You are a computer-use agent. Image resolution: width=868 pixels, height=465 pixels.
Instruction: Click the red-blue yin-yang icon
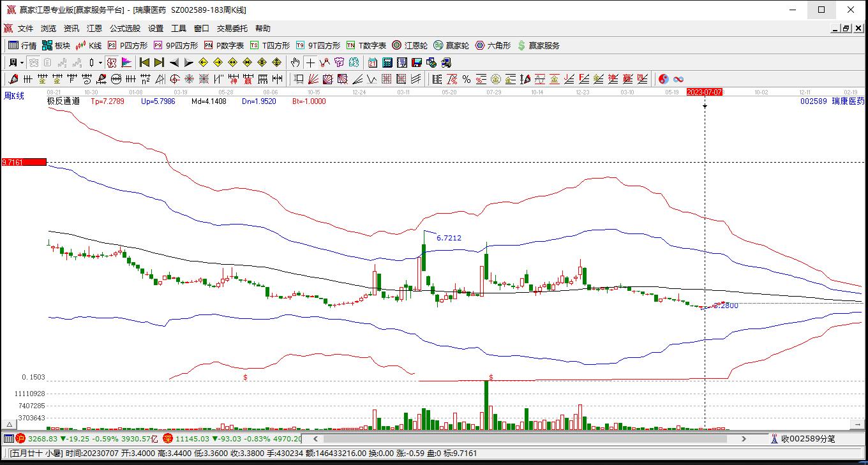coord(664,79)
